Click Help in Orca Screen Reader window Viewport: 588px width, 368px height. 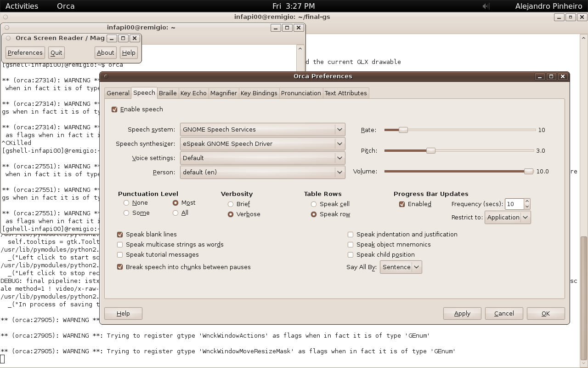click(129, 52)
